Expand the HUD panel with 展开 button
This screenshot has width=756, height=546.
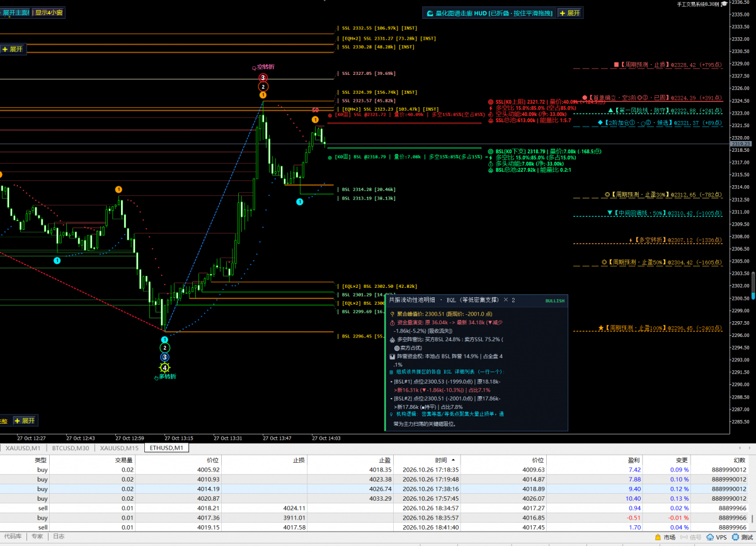pyautogui.click(x=570, y=13)
